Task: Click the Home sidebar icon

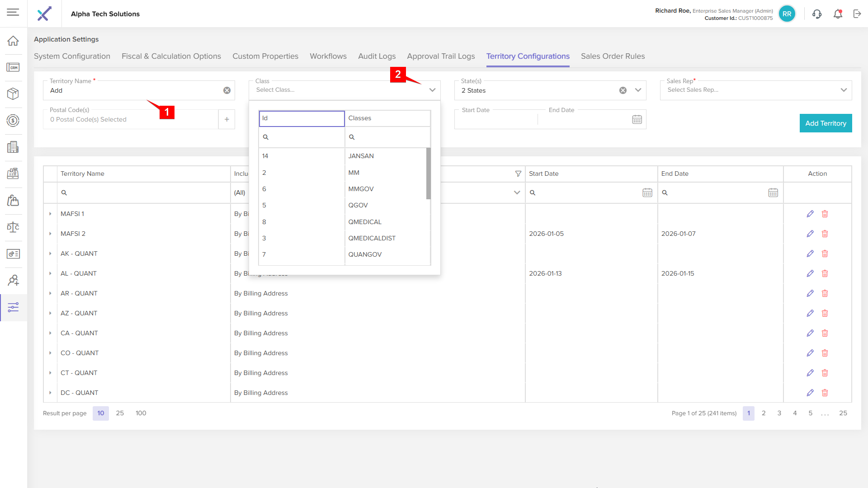Action: click(13, 41)
